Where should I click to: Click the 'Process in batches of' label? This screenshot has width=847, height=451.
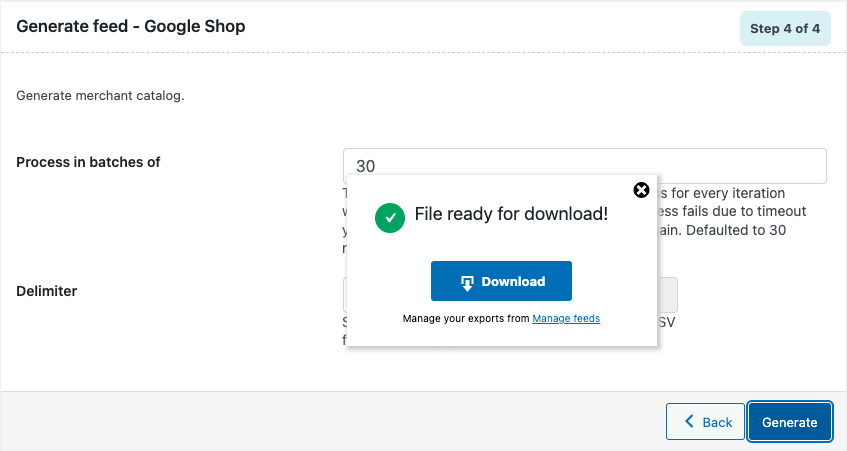[88, 163]
